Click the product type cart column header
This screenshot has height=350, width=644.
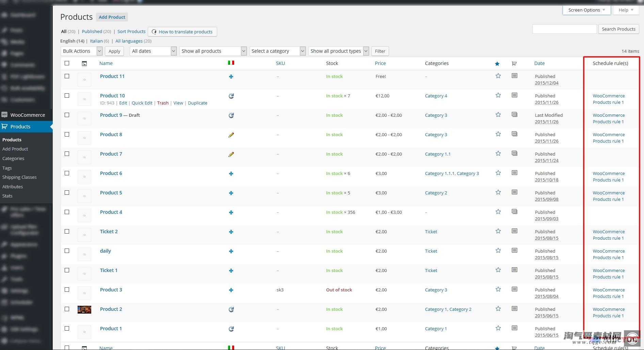point(514,63)
